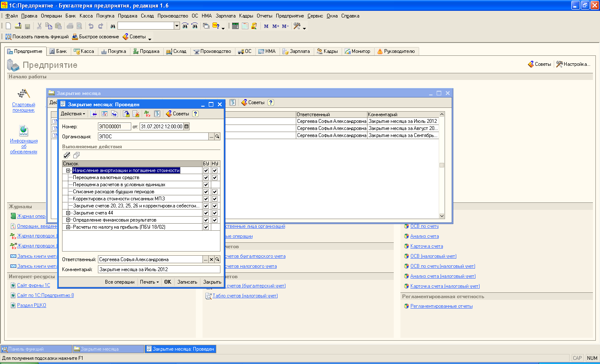
Task: Click Uncheck all icon under Выполняемые действия
Action: 76,155
